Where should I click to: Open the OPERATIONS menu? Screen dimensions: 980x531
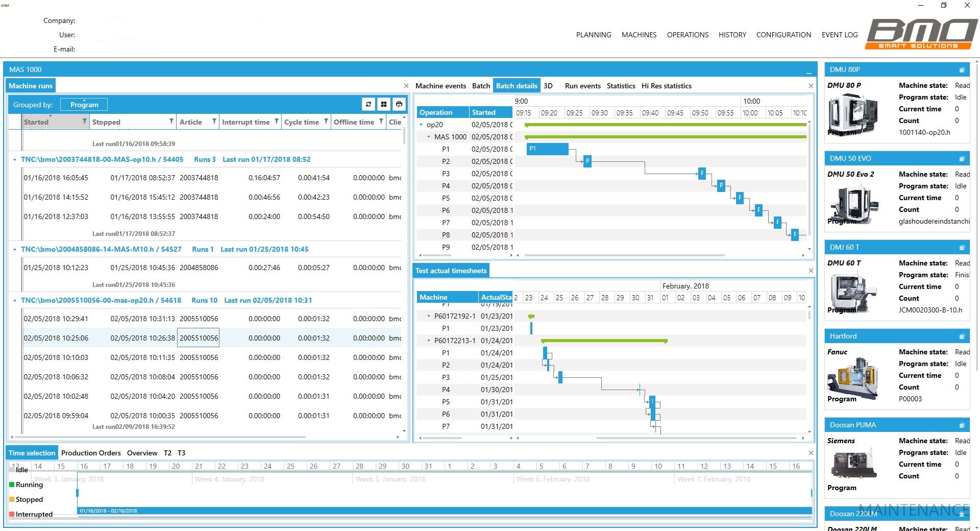coord(688,35)
